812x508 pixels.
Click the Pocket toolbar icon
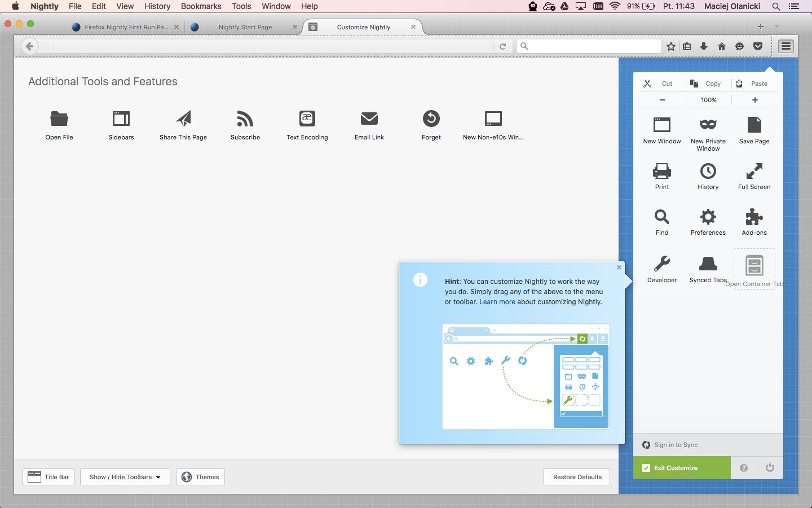[x=758, y=46]
